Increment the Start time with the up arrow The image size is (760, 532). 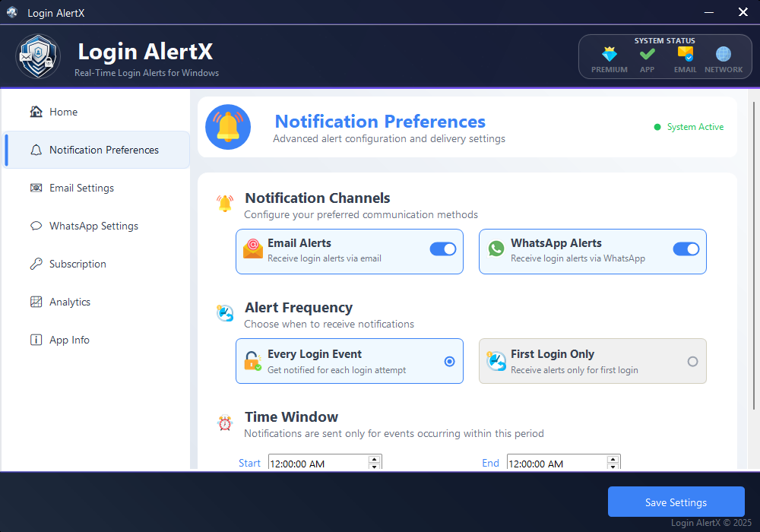374,459
